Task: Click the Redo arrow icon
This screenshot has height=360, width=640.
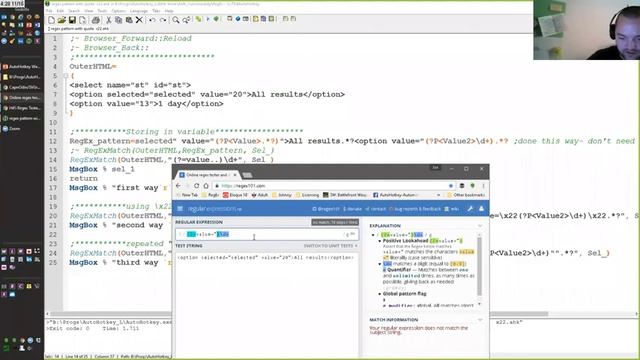Action: coord(162,20)
